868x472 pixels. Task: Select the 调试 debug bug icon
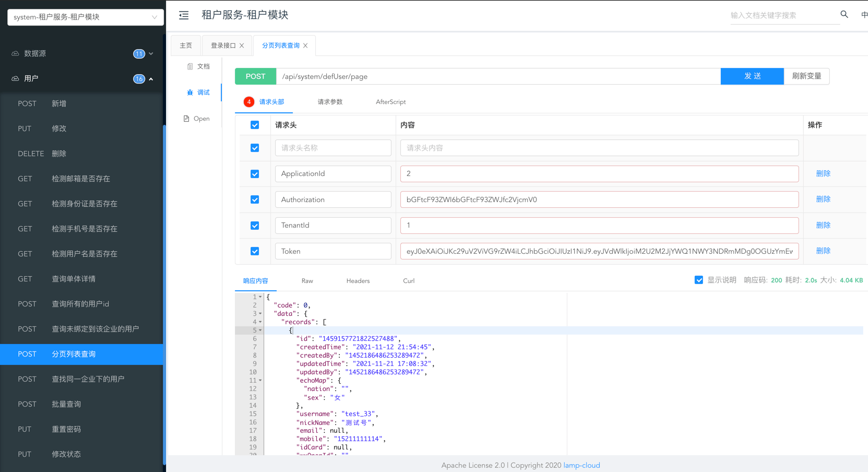coord(190,92)
